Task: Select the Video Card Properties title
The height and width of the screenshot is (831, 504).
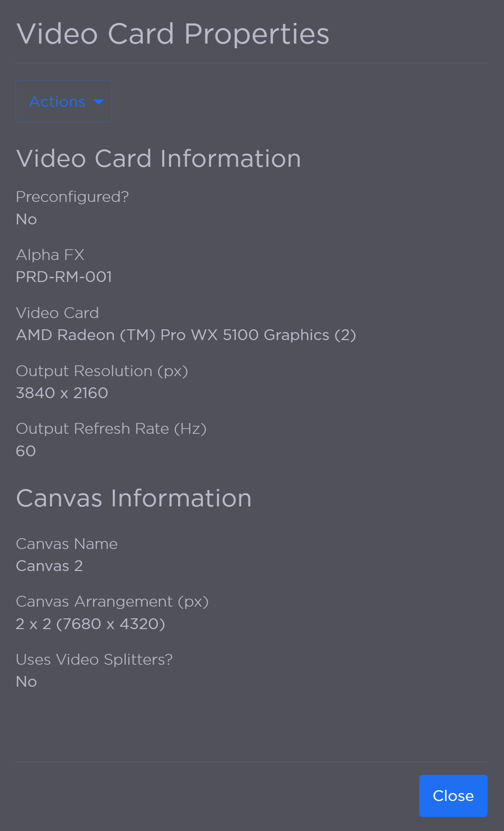Action: click(x=172, y=34)
